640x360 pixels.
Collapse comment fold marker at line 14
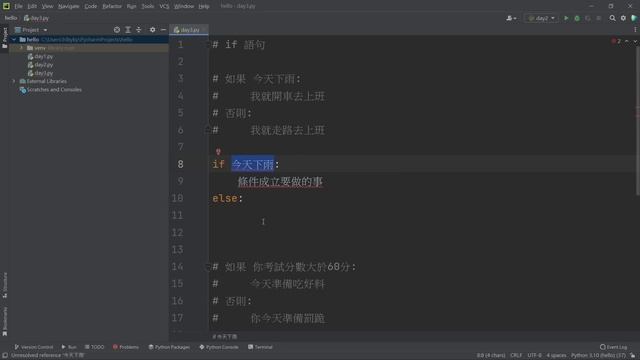pyautogui.click(x=207, y=267)
